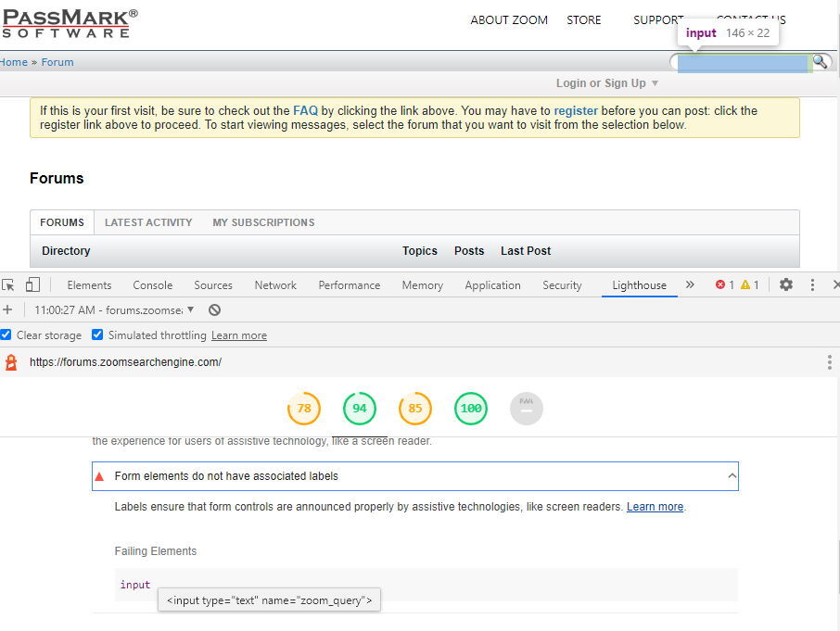Select the Lighthouse tab
840x631 pixels.
point(639,285)
